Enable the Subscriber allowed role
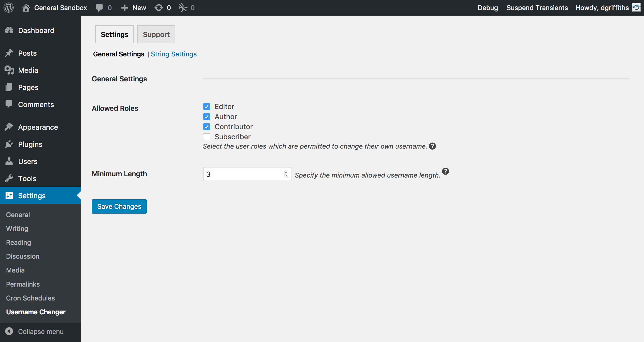Image resolution: width=644 pixels, height=342 pixels. [207, 136]
